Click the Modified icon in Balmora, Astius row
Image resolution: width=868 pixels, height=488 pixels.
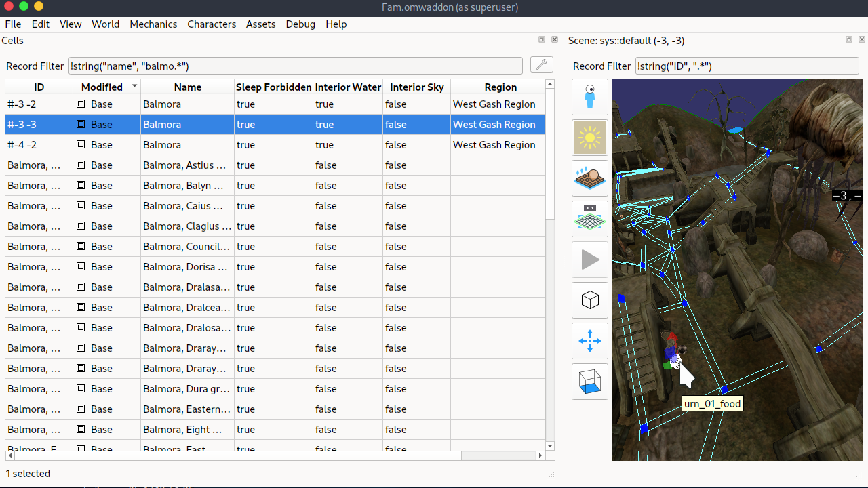coord(81,165)
